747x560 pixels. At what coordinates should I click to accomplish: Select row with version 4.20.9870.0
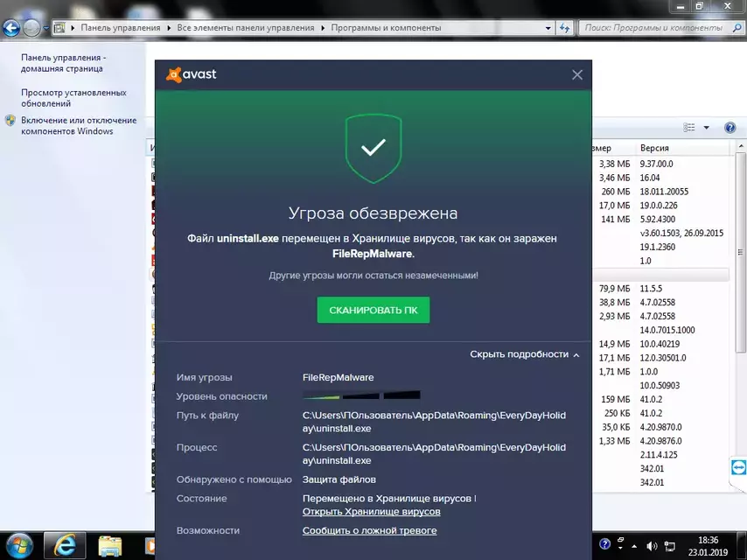(660, 426)
